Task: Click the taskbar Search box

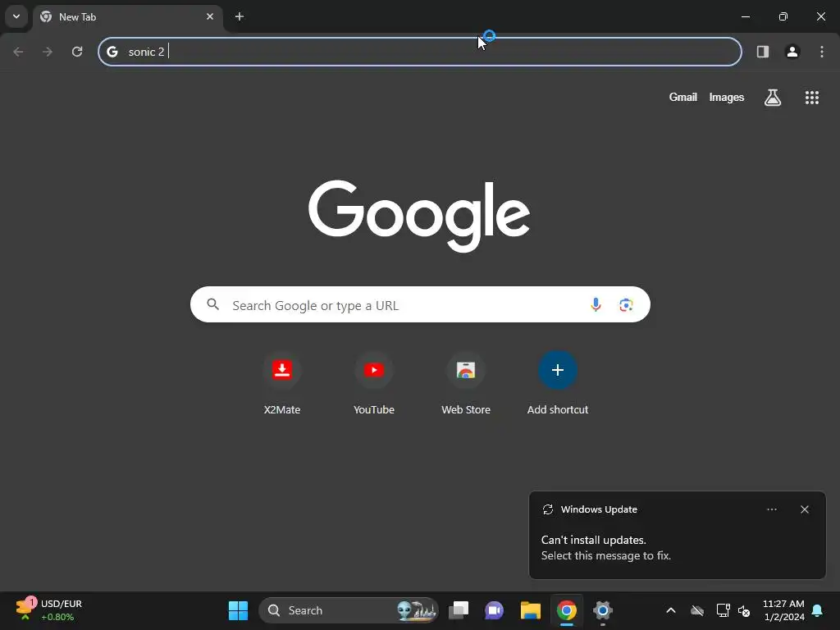Action: click(x=348, y=610)
